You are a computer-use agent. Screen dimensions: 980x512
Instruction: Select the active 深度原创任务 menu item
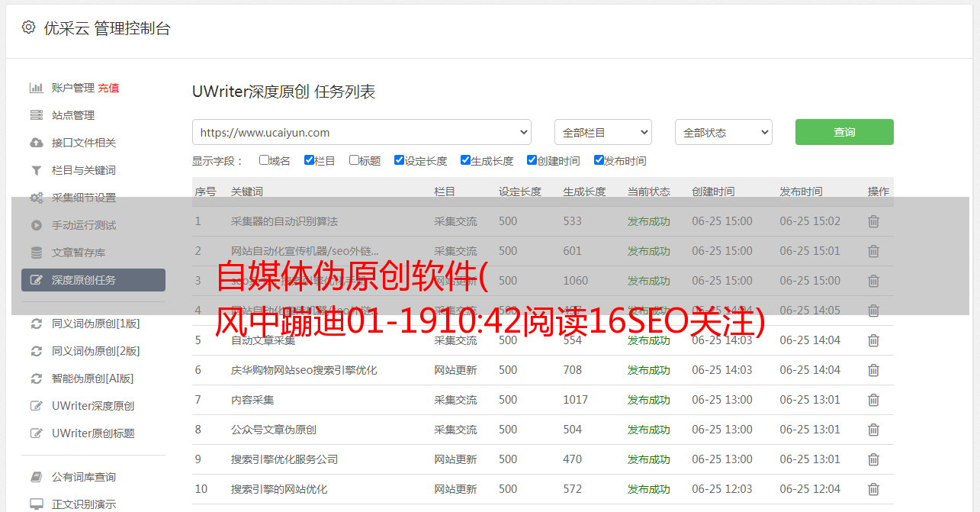[x=93, y=280]
